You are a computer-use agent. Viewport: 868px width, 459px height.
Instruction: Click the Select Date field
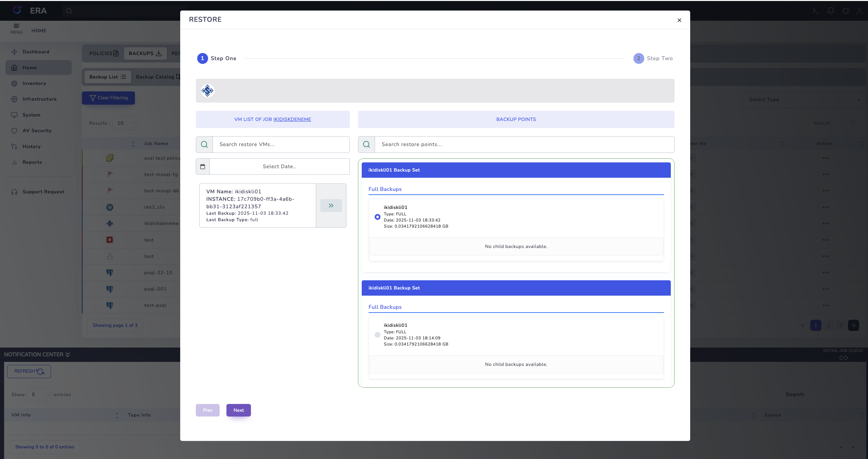pos(279,166)
